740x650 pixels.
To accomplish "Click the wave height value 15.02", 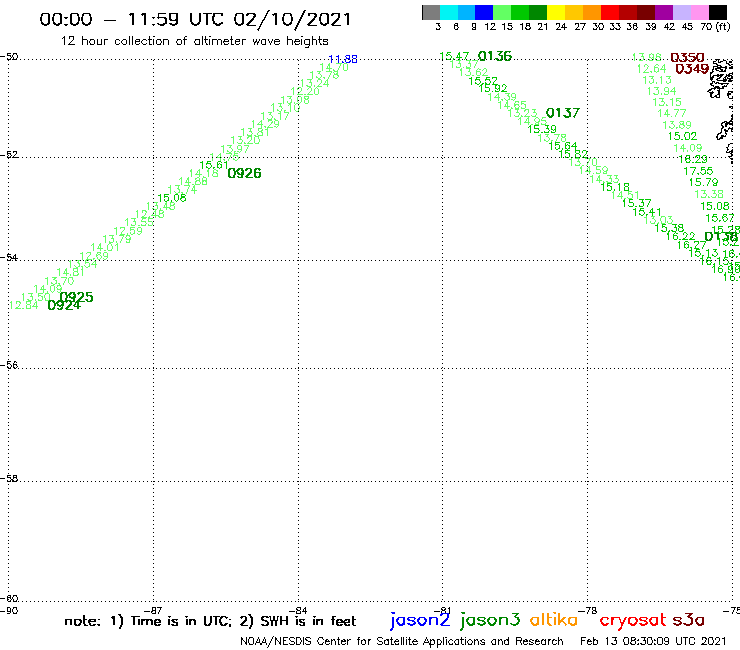I will click(x=682, y=136).
